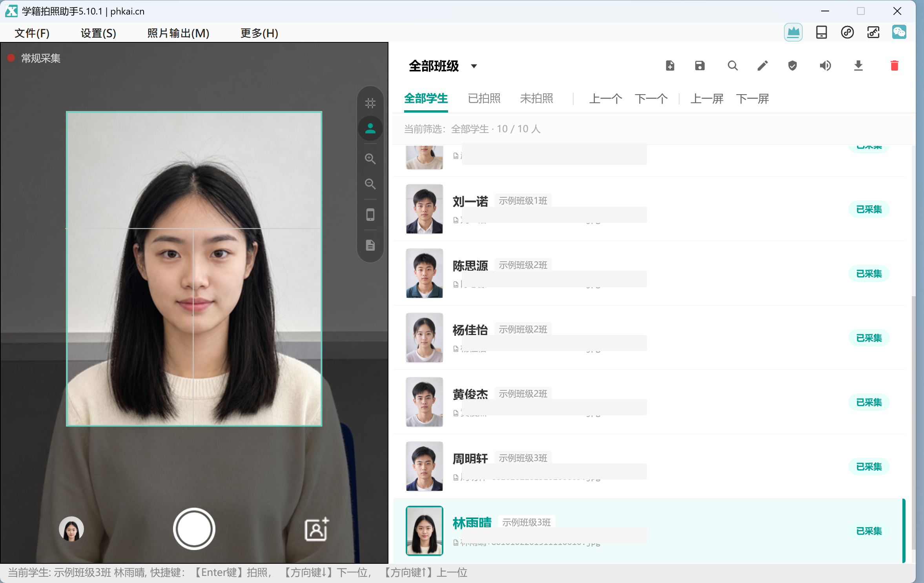Click 已采集 badge for 陈思源
The width and height of the screenshot is (924, 583).
click(x=869, y=273)
